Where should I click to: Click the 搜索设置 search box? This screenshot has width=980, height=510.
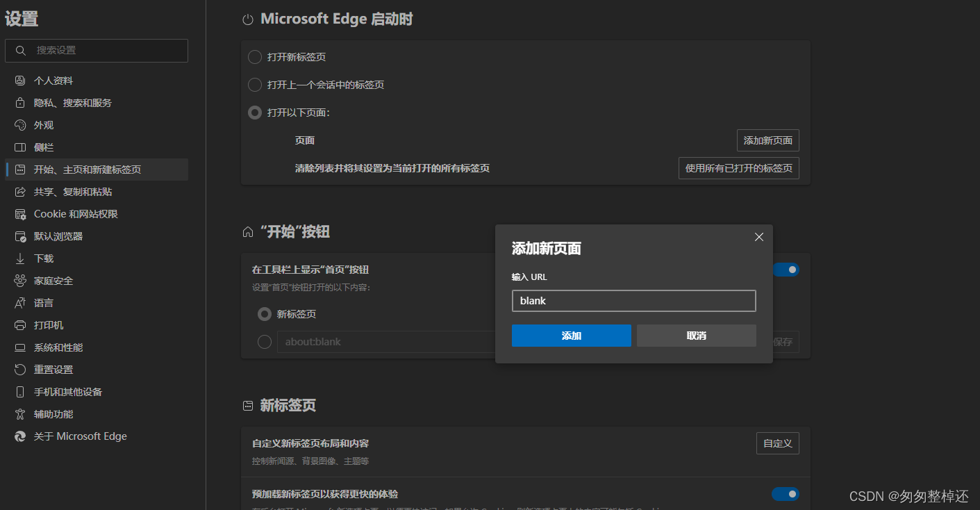(97, 51)
